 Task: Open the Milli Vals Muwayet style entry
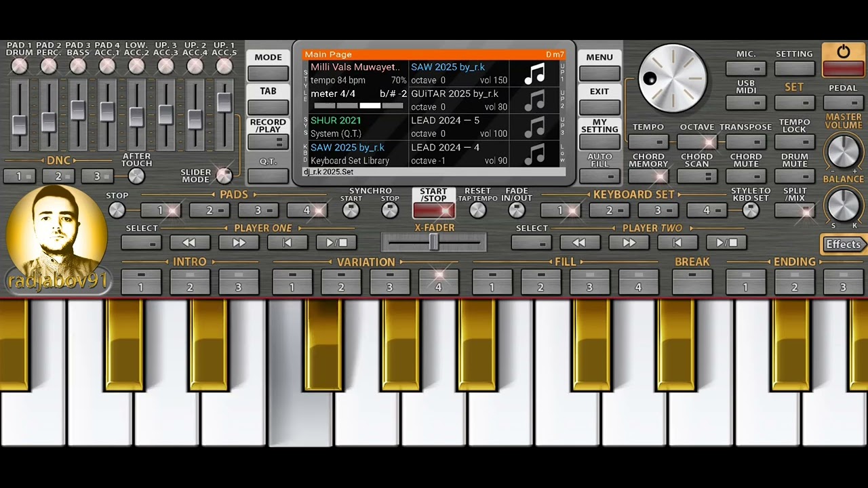coord(358,73)
